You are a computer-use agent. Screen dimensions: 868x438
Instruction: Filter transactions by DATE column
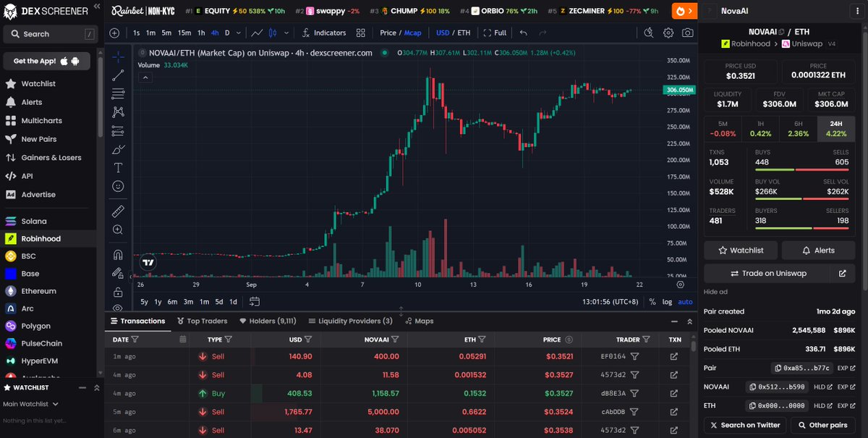pyautogui.click(x=135, y=339)
